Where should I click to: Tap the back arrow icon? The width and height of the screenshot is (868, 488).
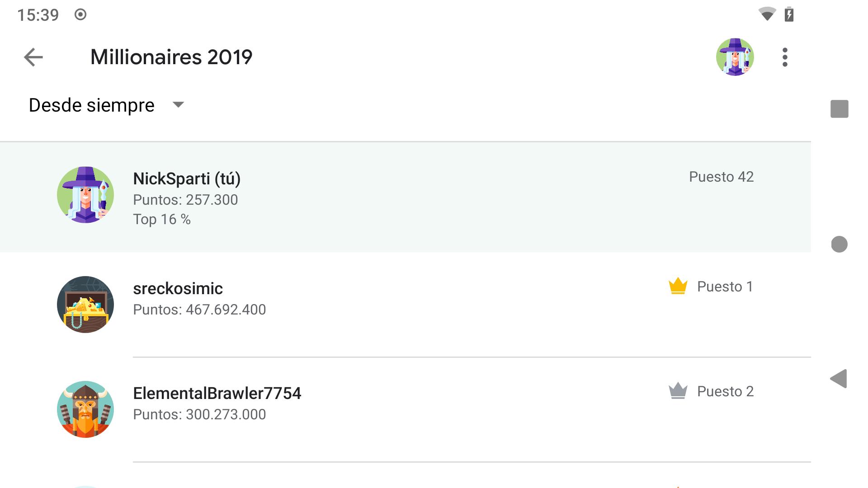(x=33, y=57)
